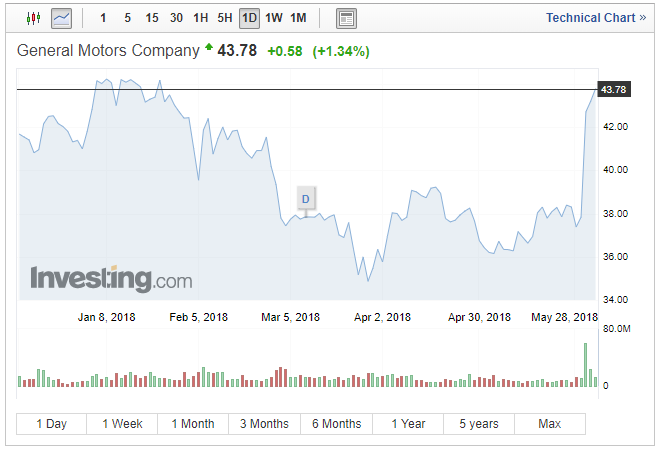Choose the 15 minute interval
Viewport: 659px width, 450px height.
pyautogui.click(x=151, y=18)
